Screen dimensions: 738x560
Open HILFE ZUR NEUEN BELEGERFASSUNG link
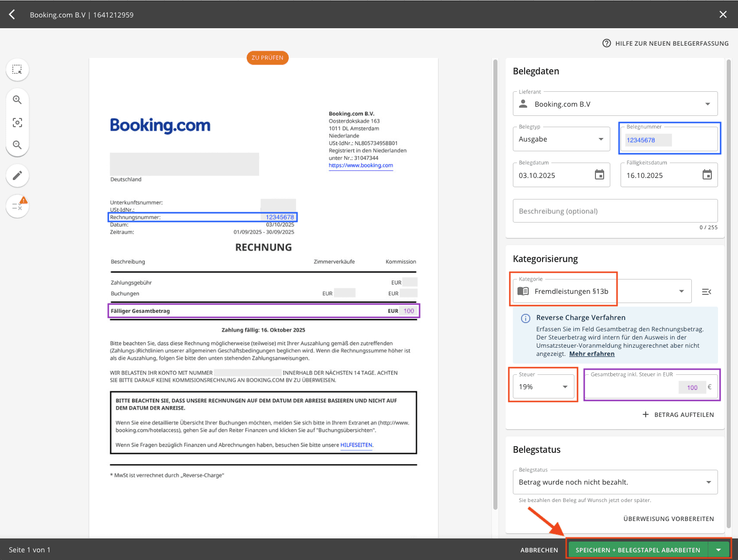(x=672, y=44)
